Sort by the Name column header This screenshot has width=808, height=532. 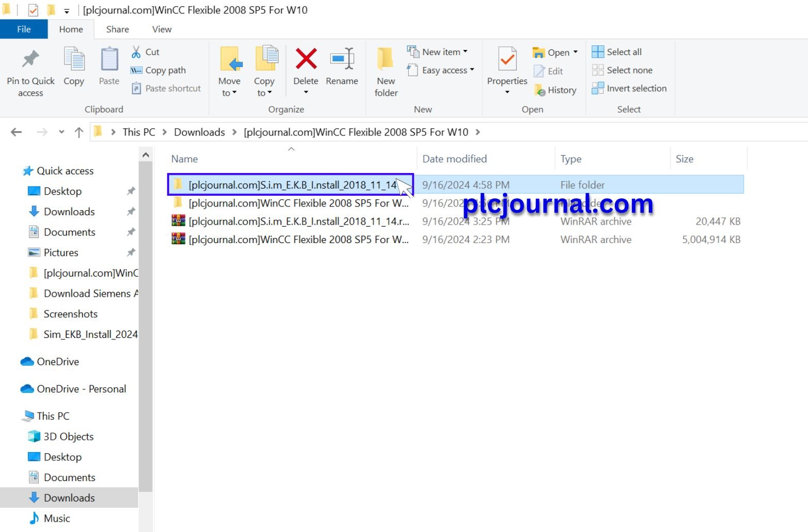point(184,159)
